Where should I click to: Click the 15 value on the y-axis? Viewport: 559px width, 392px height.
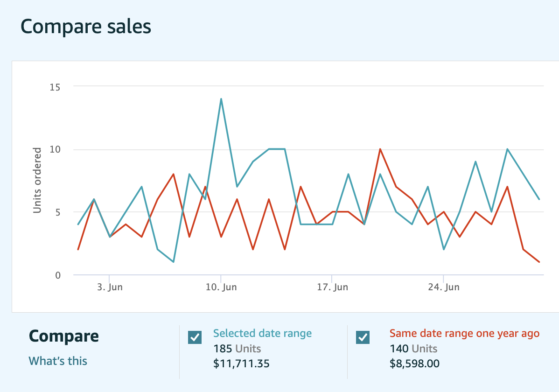pos(55,87)
